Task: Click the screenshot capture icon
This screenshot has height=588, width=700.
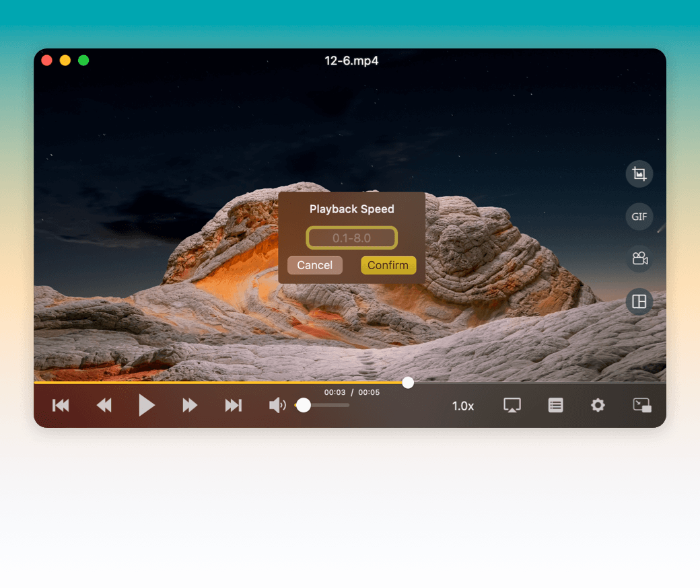Action: [x=639, y=174]
